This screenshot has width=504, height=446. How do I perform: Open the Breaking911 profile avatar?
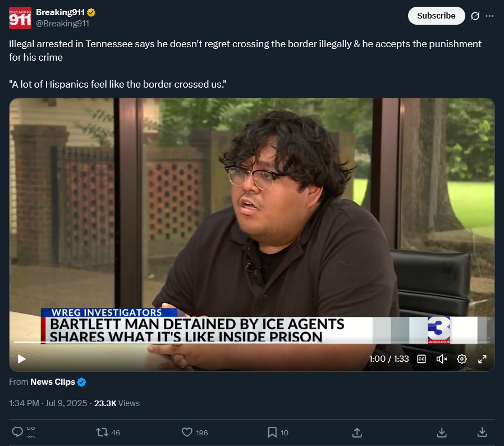(20, 18)
